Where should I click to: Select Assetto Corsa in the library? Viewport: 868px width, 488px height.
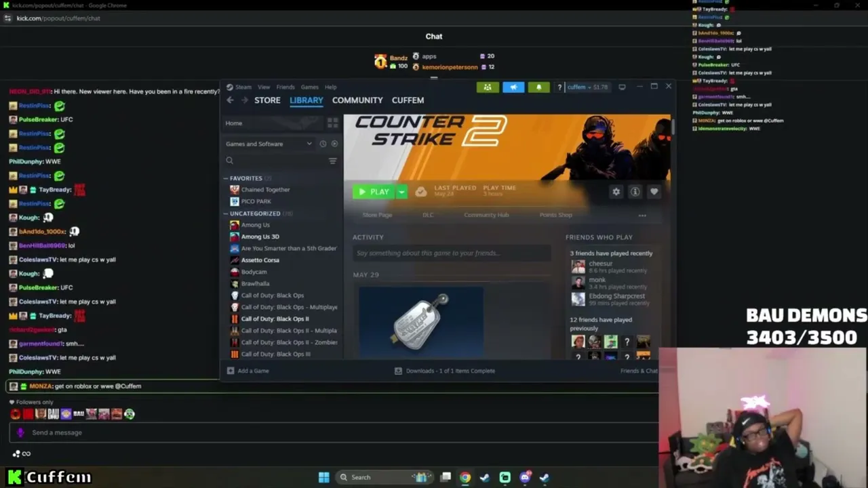[x=260, y=260]
